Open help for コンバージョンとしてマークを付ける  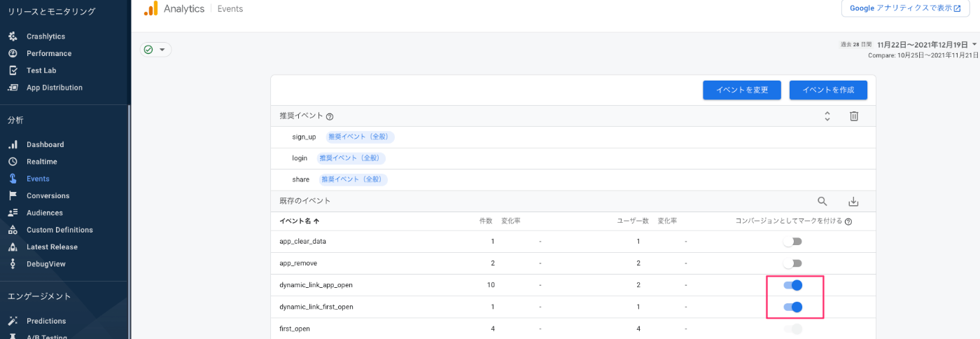click(848, 221)
